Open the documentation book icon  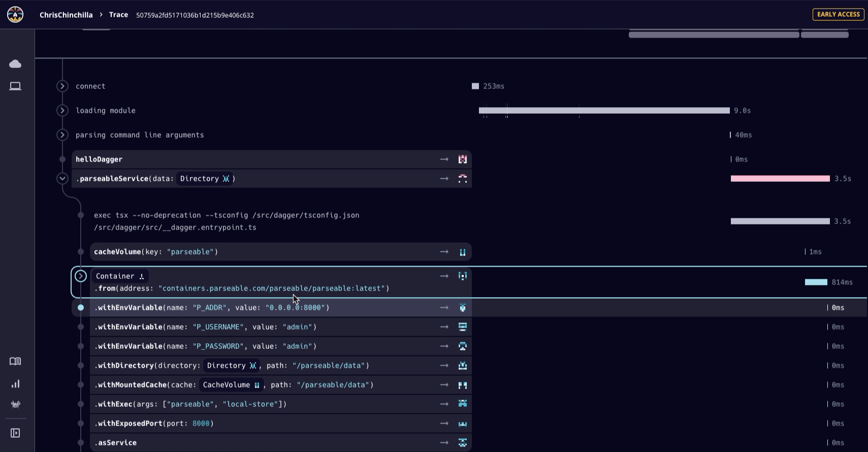pyautogui.click(x=15, y=361)
